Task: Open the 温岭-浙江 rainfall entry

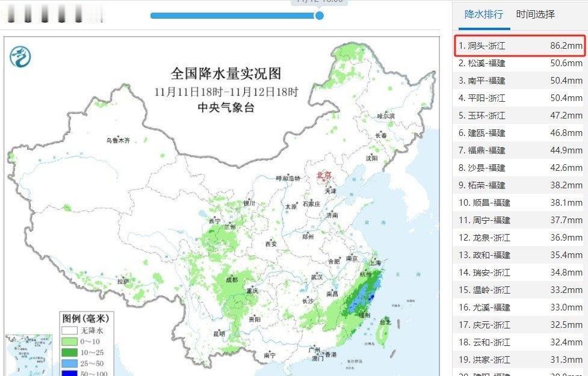Action: click(519, 290)
